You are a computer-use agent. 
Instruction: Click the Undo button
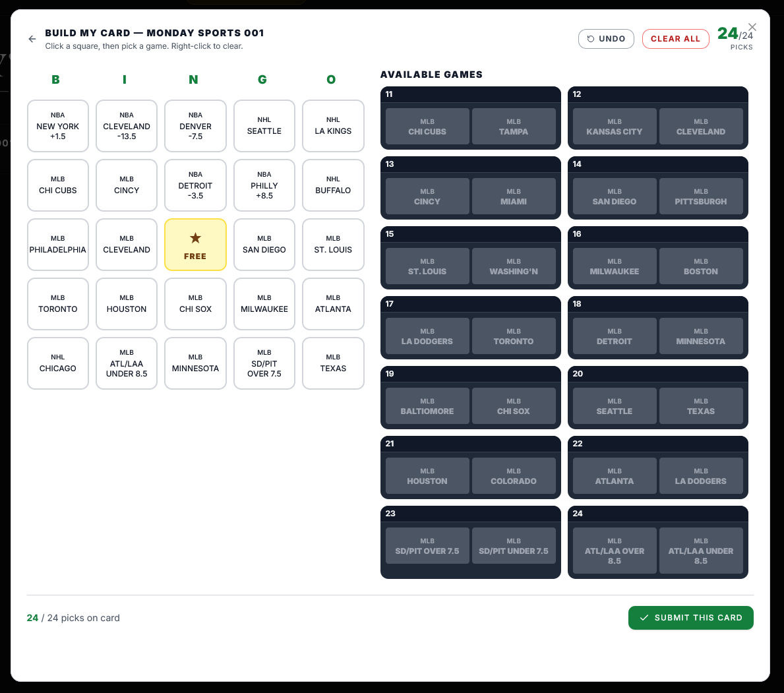tap(606, 39)
